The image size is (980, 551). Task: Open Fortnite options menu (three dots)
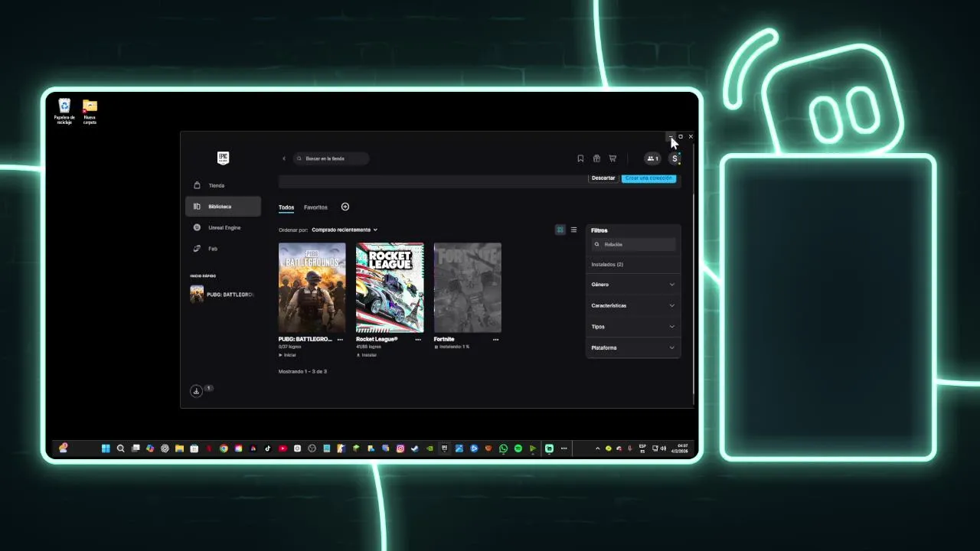(x=495, y=339)
